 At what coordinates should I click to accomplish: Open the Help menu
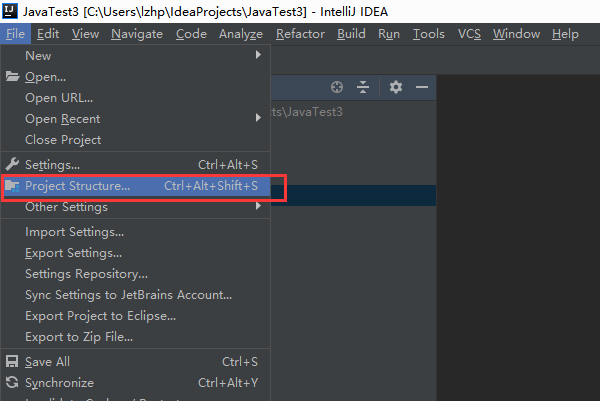(565, 34)
